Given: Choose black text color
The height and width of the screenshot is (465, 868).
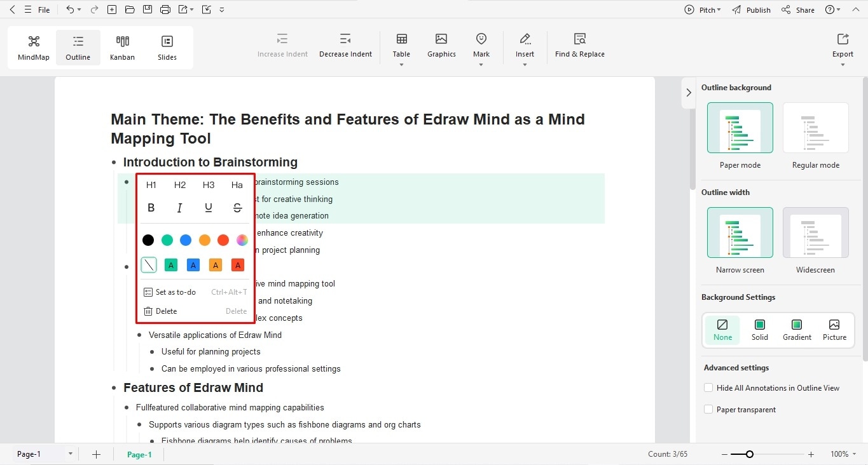Looking at the screenshot, I should tap(148, 240).
